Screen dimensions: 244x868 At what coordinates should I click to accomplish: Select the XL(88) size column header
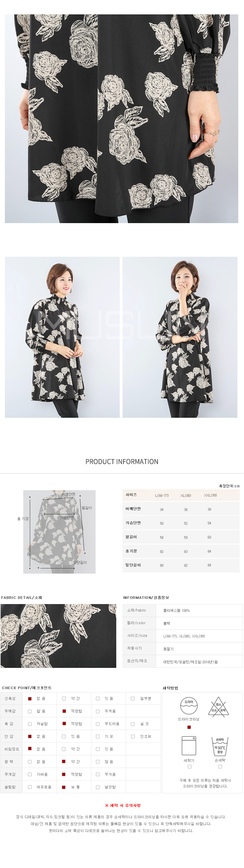[186, 495]
